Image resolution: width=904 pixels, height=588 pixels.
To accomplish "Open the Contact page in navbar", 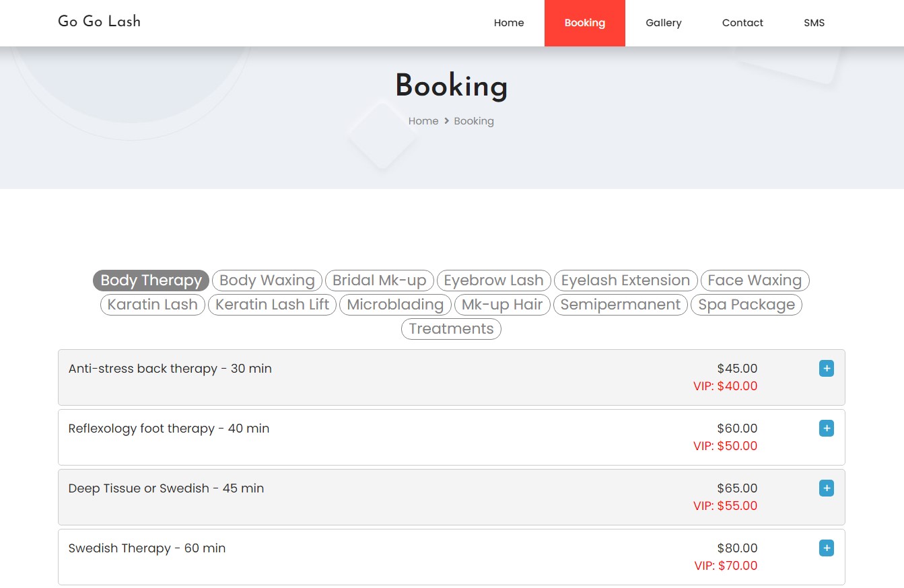I will click(x=742, y=23).
